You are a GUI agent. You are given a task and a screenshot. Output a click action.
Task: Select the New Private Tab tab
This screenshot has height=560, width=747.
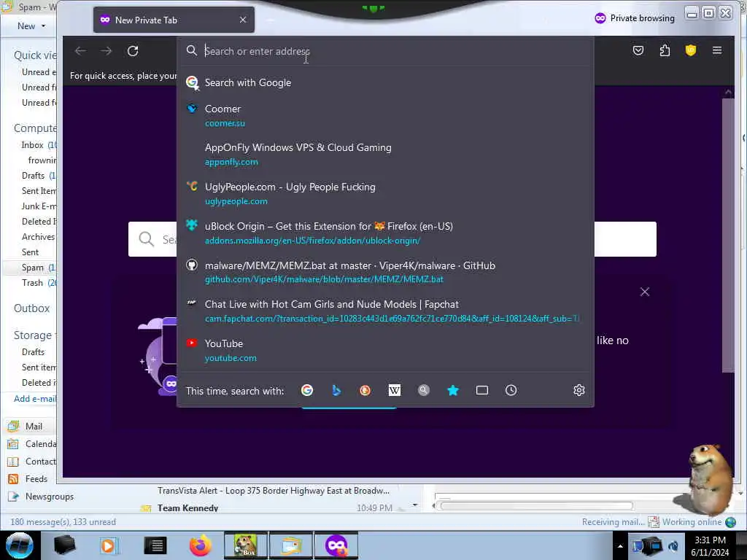pos(174,20)
